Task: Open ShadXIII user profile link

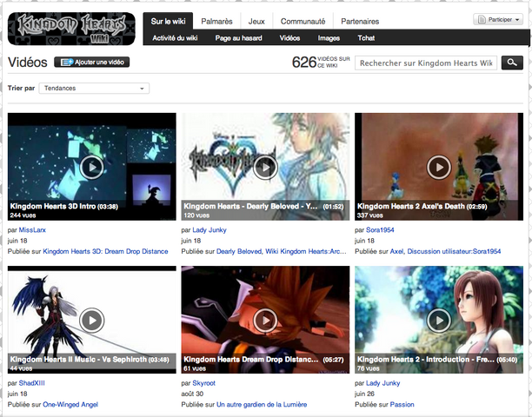Action: click(32, 383)
